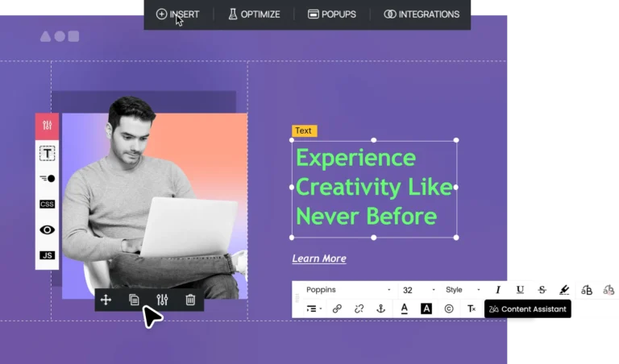Toggle italic formatting
Image resolution: width=619 pixels, height=364 pixels.
498,290
